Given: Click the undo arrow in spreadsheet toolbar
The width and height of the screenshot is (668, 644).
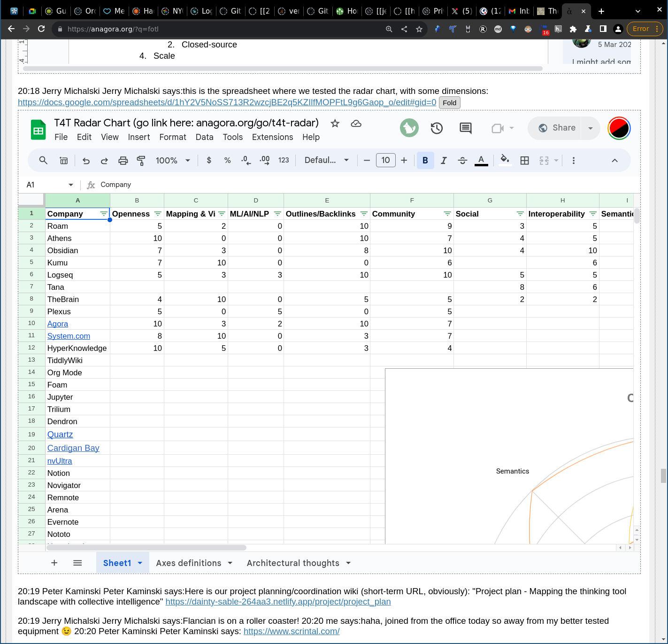Looking at the screenshot, I should 86,161.
